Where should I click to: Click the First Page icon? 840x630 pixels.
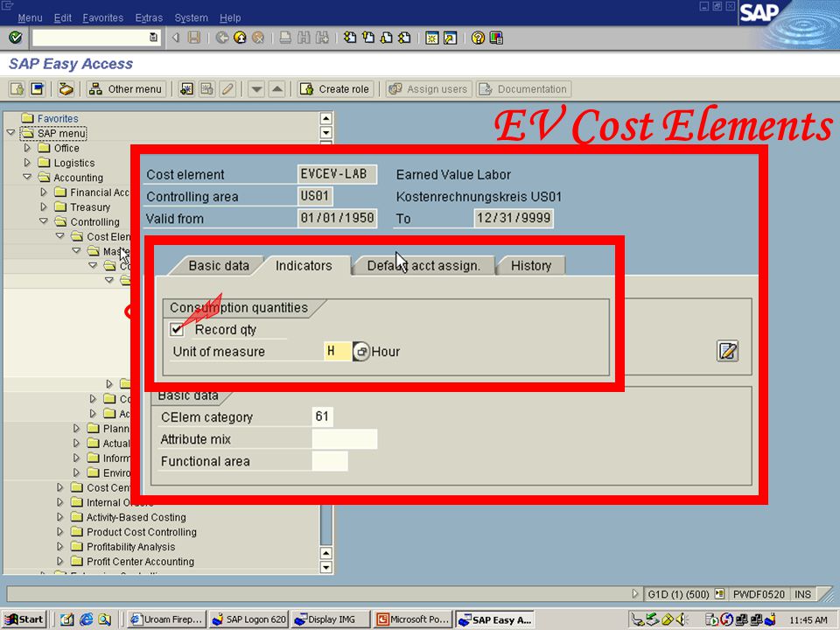click(x=350, y=38)
